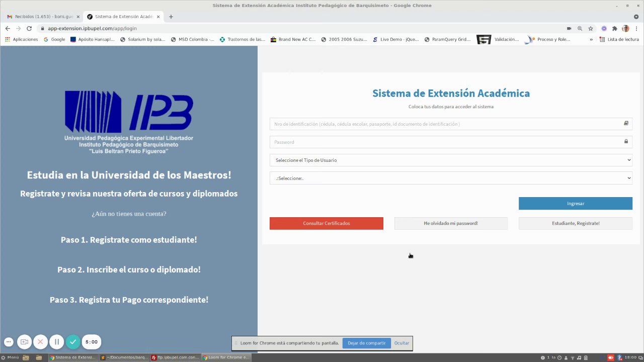Finish Loom recording with the checkmark
Image resolution: width=644 pixels, height=362 pixels.
click(73, 342)
